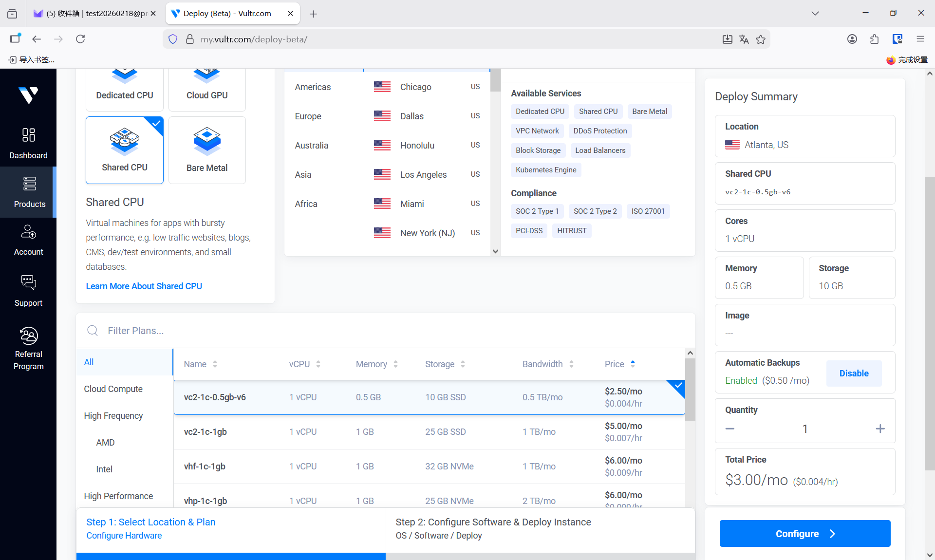935x560 pixels.
Task: Click the browser translate page icon
Action: click(744, 39)
